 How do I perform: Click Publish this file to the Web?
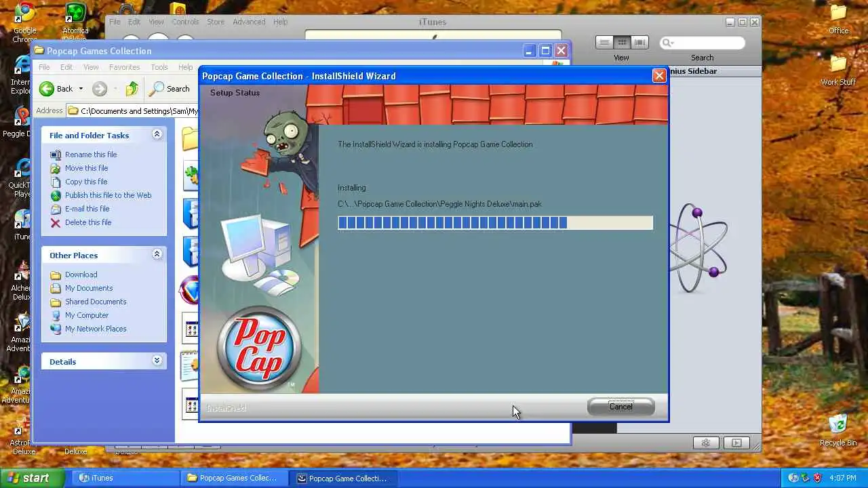click(108, 195)
